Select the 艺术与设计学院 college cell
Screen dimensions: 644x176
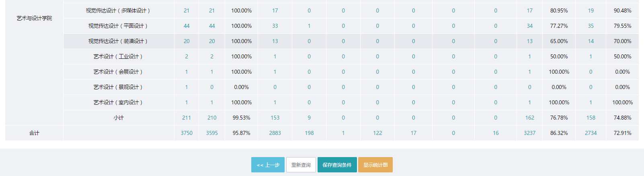point(34,19)
